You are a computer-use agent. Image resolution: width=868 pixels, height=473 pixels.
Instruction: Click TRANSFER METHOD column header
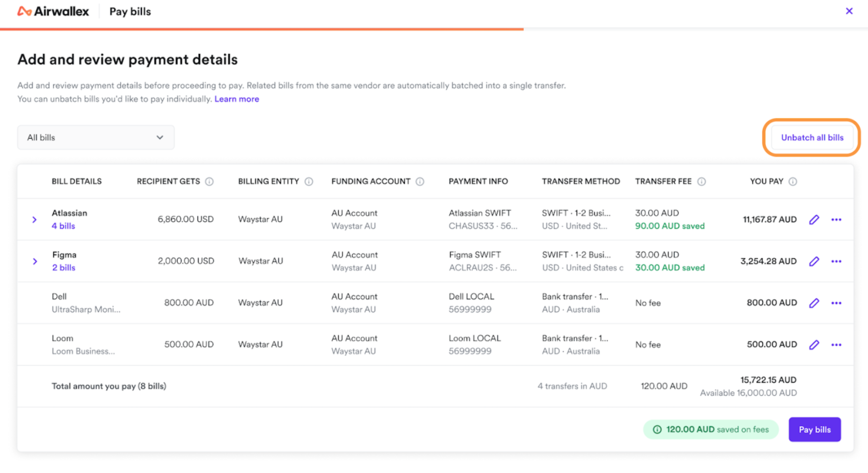pos(581,182)
